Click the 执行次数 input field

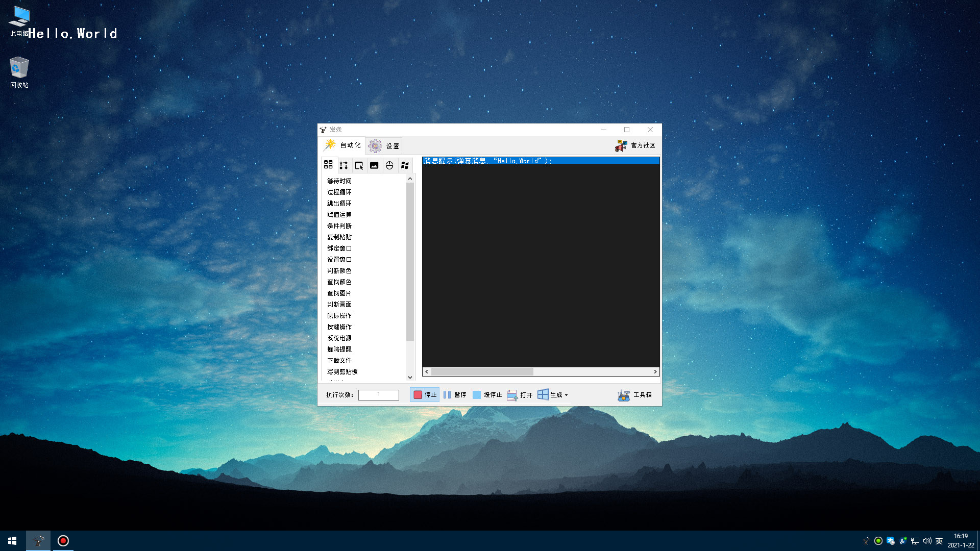(x=378, y=395)
